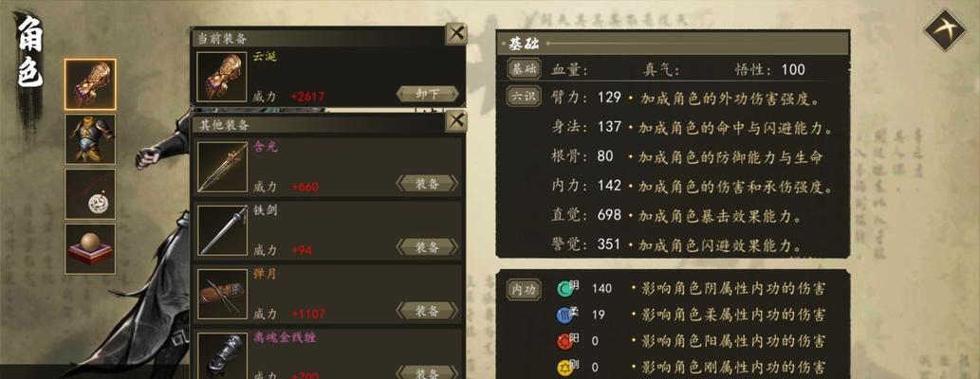Click the 云涎 equipped gauntlet thumbnail
980x379 pixels.
click(x=222, y=77)
